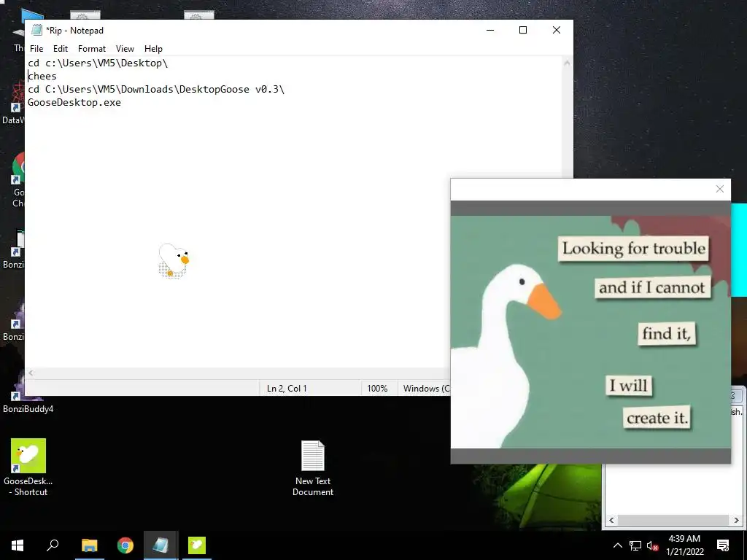The width and height of the screenshot is (747, 560).
Task: Click GooseDesktop taskbar icon
Action: (197, 545)
